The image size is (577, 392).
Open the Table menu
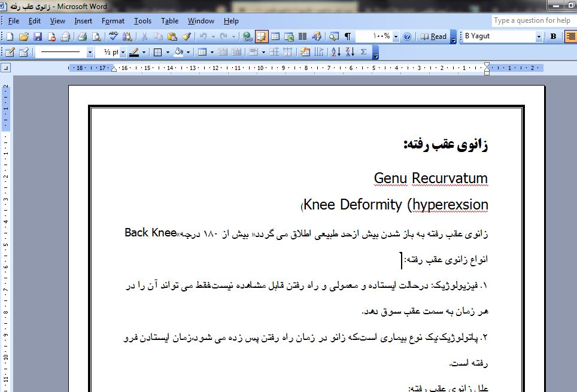click(170, 21)
